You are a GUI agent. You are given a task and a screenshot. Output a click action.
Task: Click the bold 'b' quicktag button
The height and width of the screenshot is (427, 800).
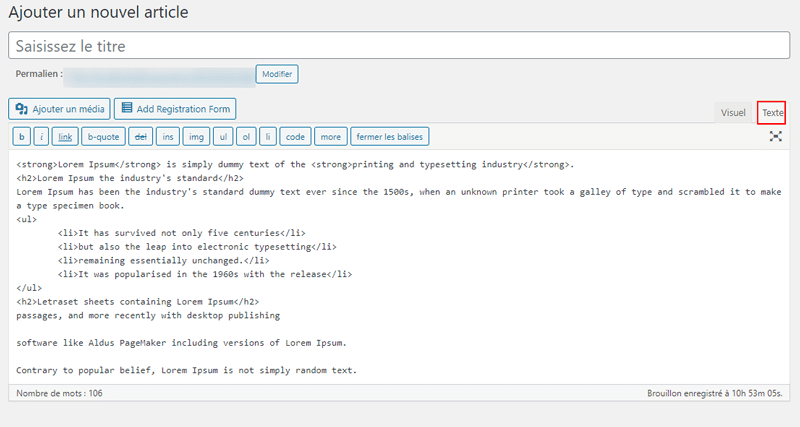click(21, 136)
